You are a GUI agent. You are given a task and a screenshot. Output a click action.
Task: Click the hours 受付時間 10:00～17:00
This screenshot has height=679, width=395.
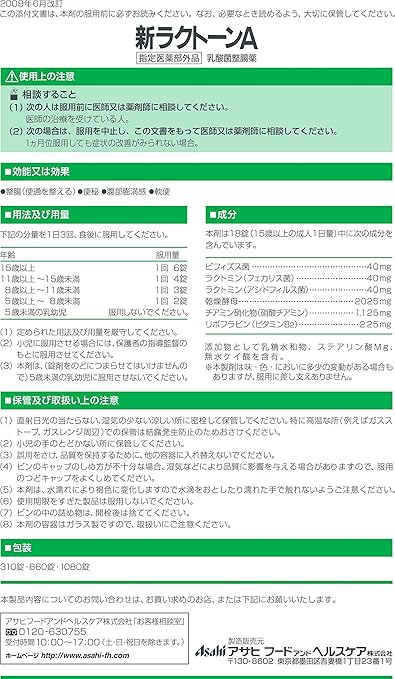(x=53, y=642)
